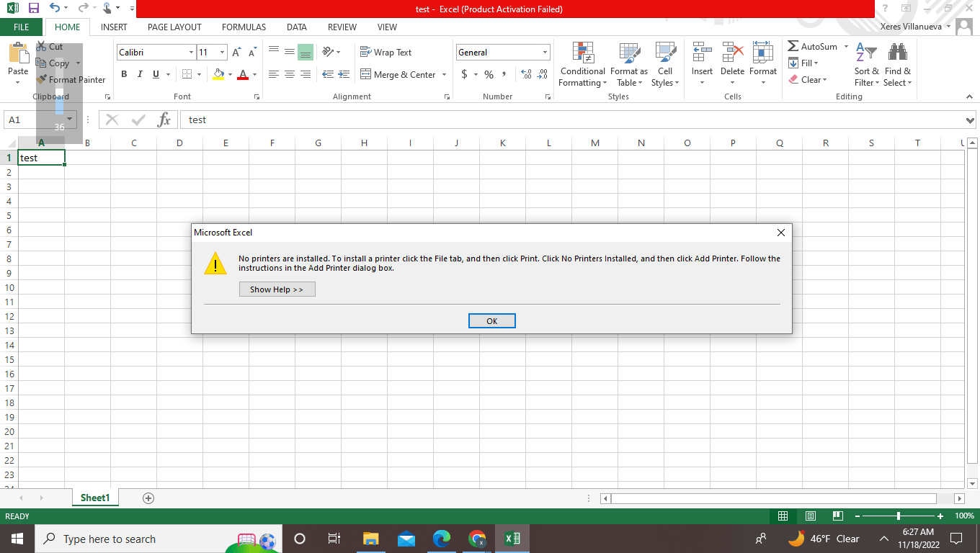
Task: Click Bottom Align icon
Action: (x=306, y=52)
